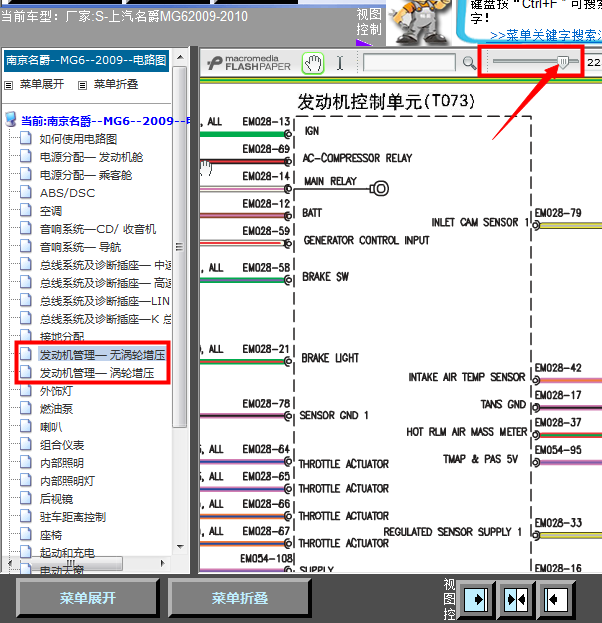The image size is (602, 623).
Task: Click the down arrow of tree scrollbar
Action: click(x=180, y=547)
